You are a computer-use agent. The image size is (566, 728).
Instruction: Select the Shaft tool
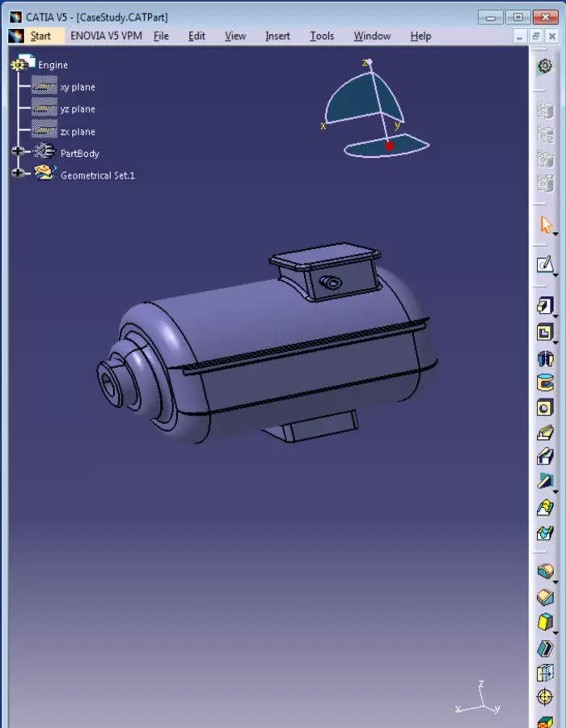click(x=545, y=358)
